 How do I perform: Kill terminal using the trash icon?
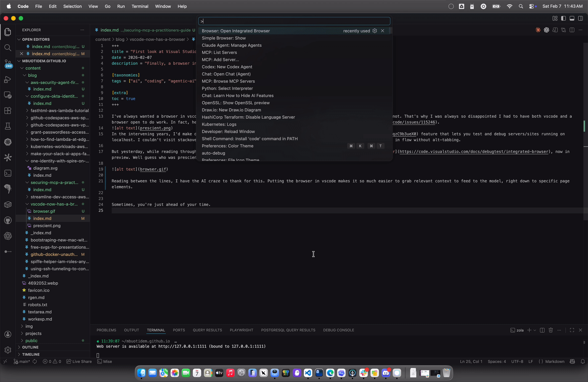tap(551, 330)
